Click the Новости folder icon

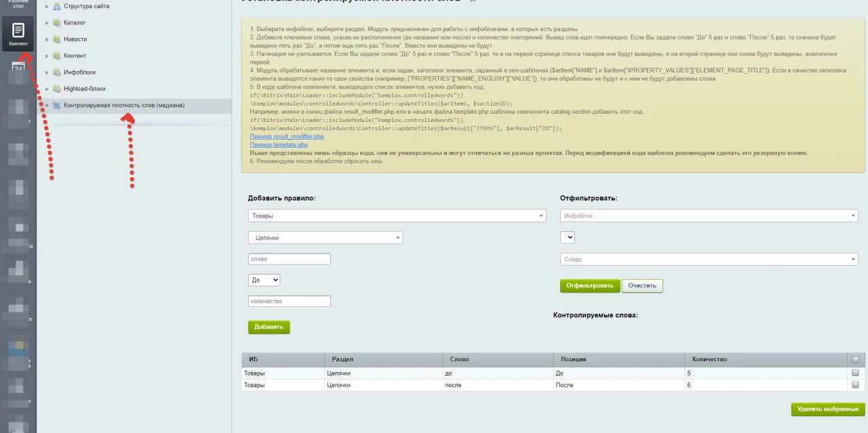coord(57,39)
